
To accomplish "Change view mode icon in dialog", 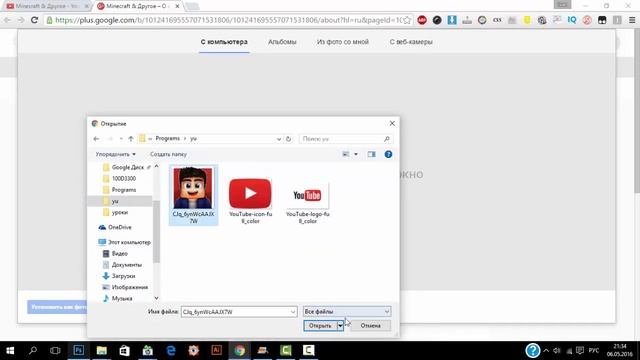I will (x=346, y=154).
